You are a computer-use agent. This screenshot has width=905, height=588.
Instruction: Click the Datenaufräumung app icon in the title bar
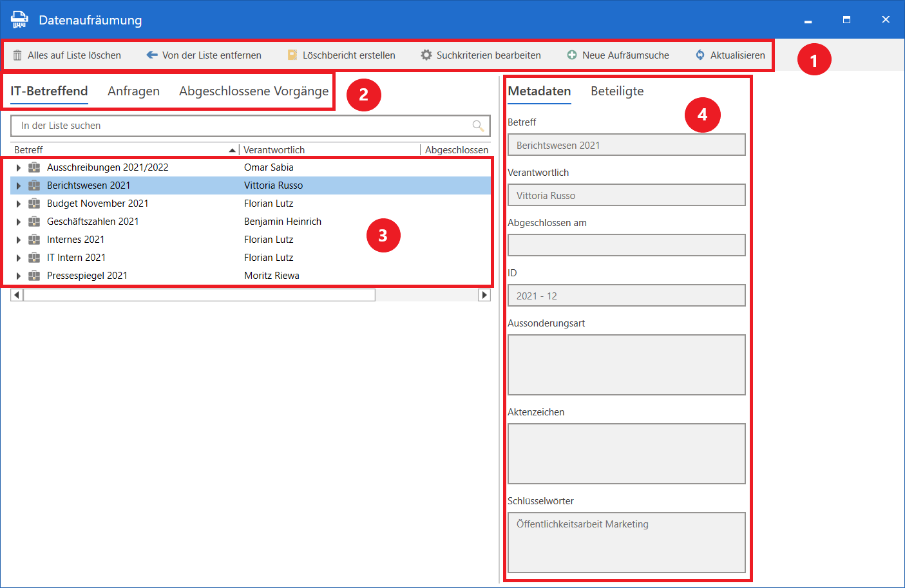[19, 20]
